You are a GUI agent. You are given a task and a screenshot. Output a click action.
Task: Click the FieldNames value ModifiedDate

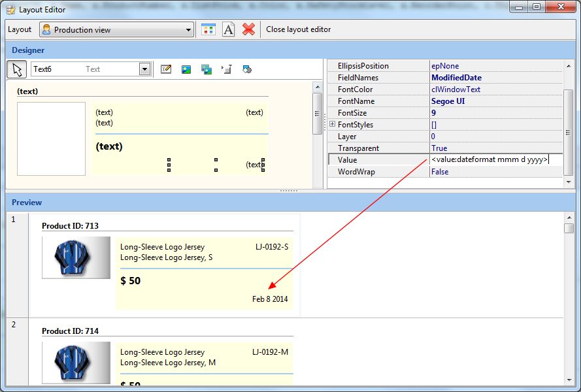click(456, 78)
